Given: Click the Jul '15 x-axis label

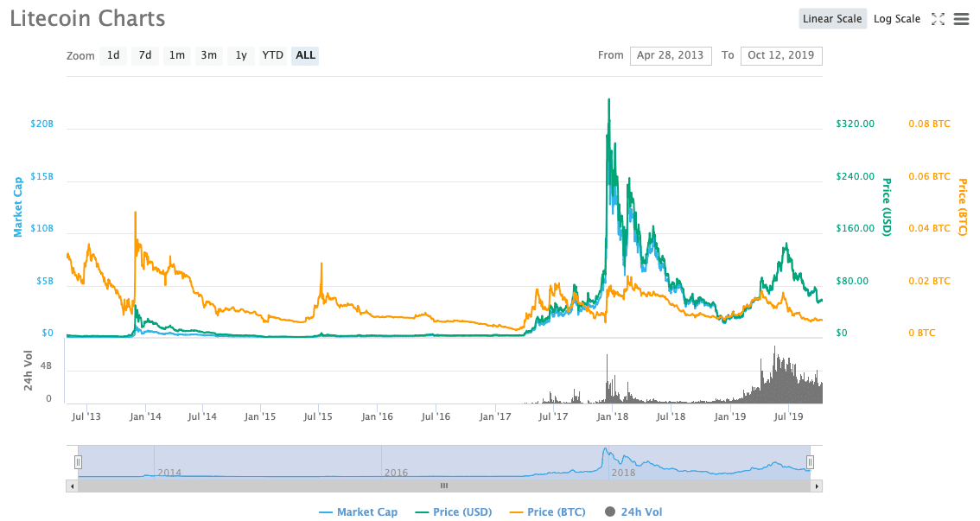Looking at the screenshot, I should tap(318, 416).
